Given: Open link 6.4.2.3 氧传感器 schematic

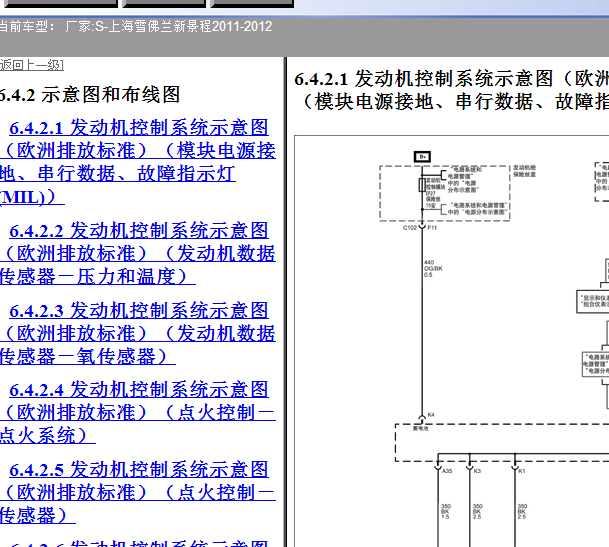Looking at the screenshot, I should coord(138,333).
